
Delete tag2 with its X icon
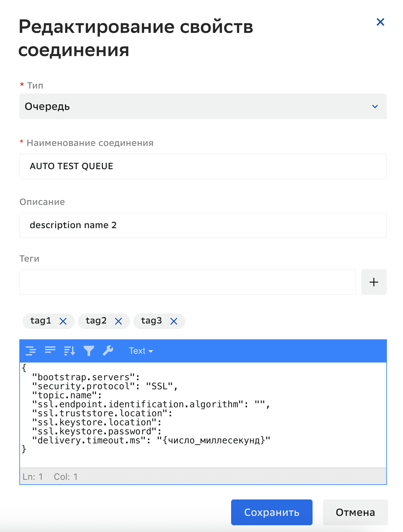pyautogui.click(x=118, y=321)
